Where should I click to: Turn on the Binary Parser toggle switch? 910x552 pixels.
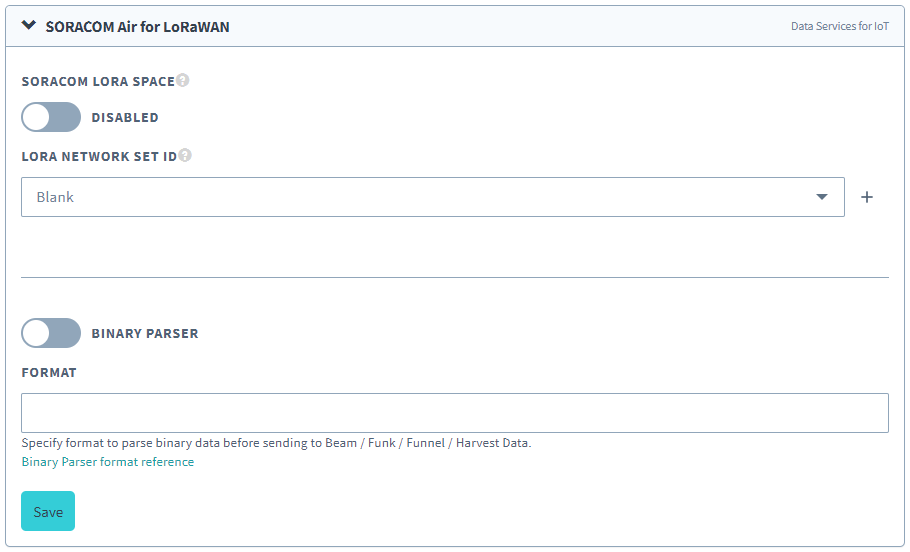pos(51,333)
